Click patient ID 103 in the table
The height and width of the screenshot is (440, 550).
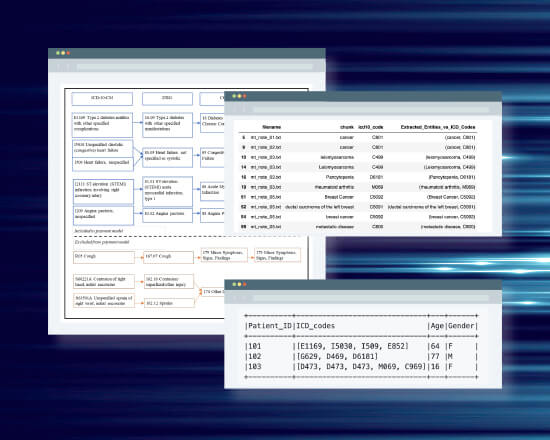point(255,367)
